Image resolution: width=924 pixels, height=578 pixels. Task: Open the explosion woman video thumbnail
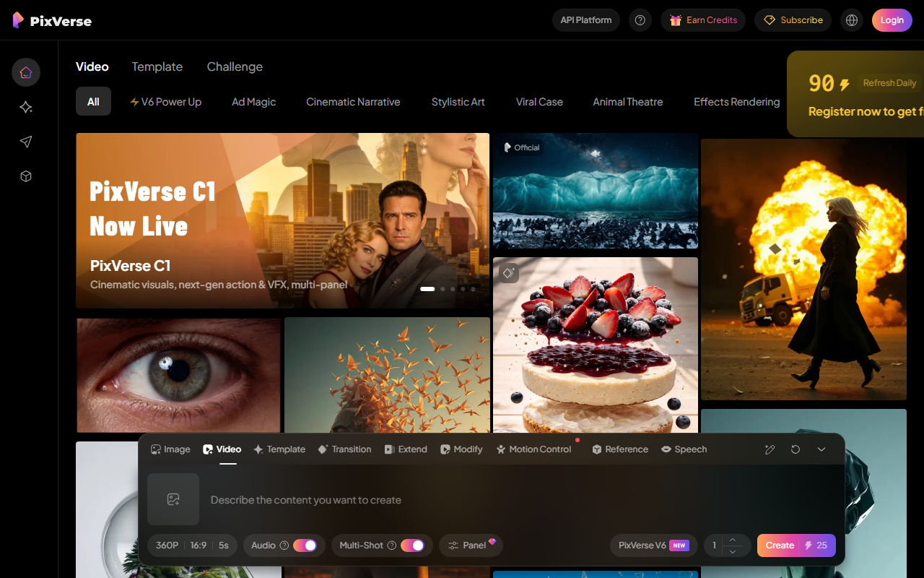[803, 269]
